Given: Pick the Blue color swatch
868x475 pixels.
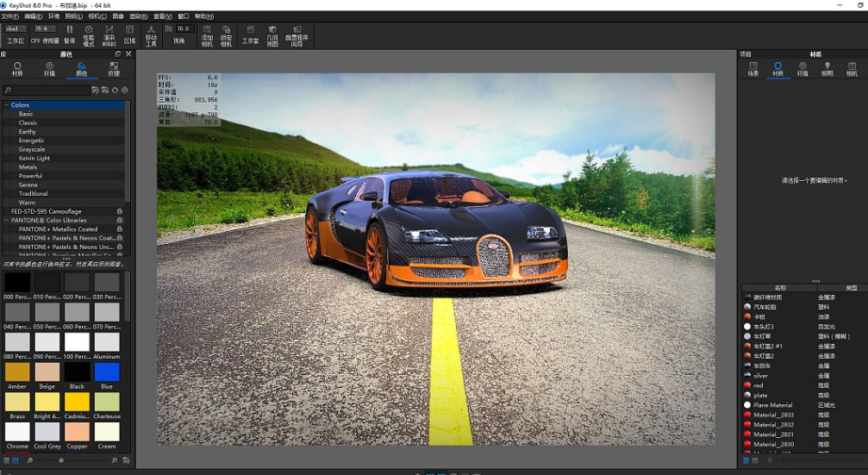Looking at the screenshot, I should [x=107, y=372].
